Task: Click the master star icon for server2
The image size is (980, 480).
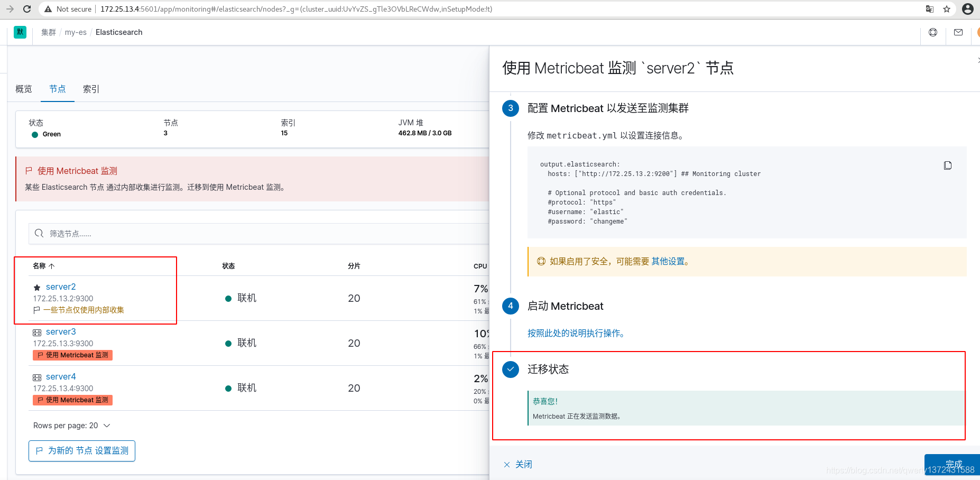Action: pyautogui.click(x=37, y=288)
